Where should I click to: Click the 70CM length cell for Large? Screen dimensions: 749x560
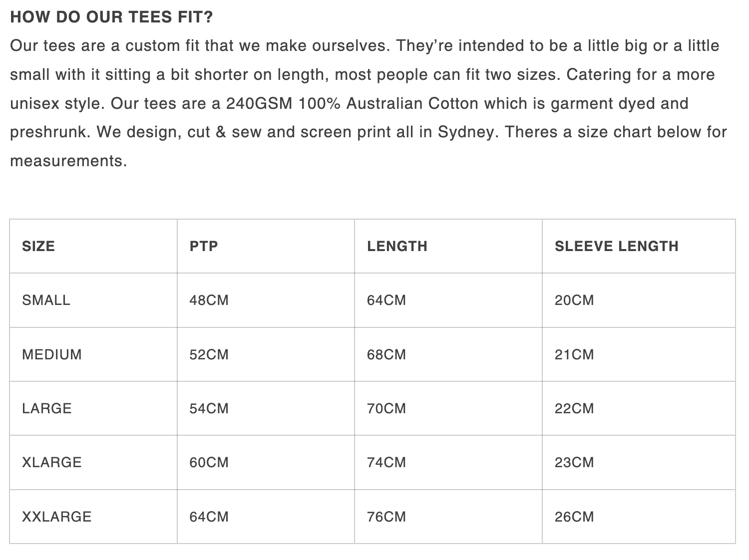[x=386, y=408]
